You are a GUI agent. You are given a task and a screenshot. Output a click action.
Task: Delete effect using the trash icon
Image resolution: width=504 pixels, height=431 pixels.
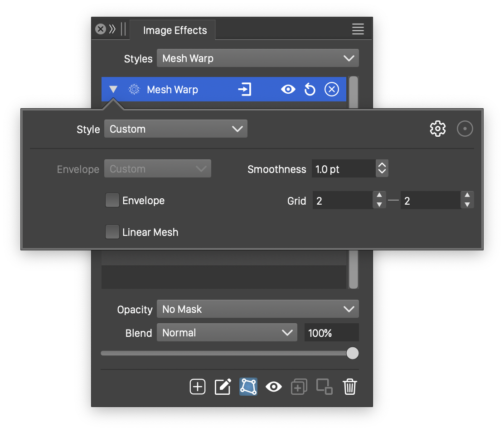click(x=350, y=387)
